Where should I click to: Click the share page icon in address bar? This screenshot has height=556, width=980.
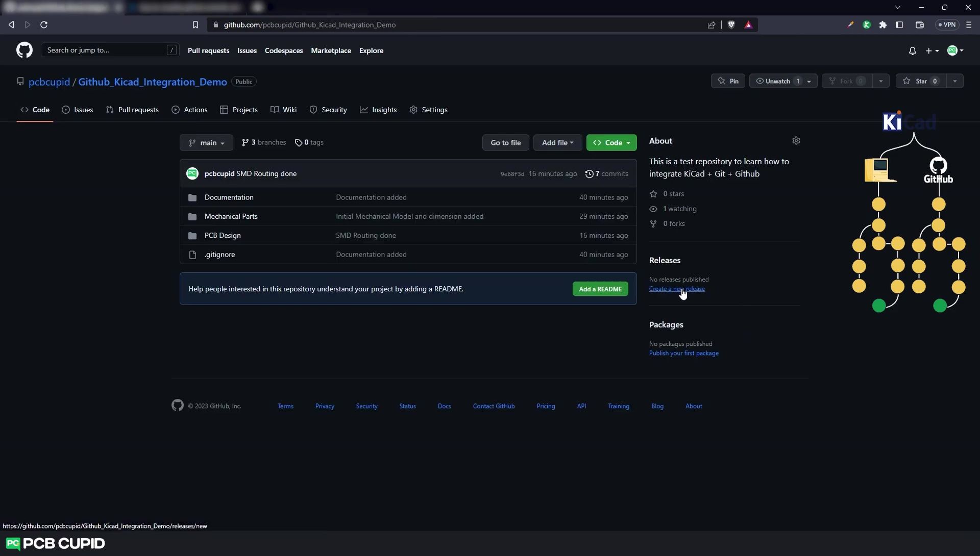(x=712, y=24)
